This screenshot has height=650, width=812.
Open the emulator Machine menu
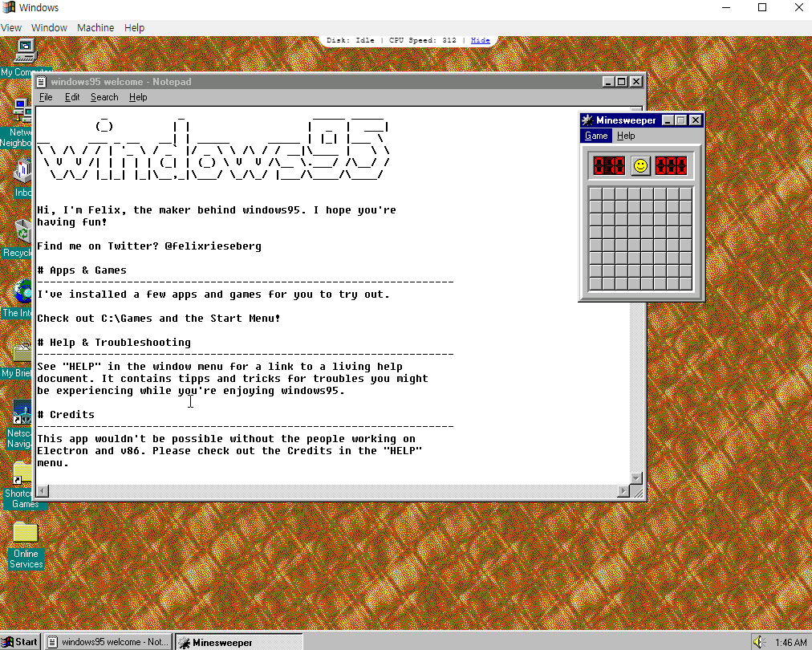pyautogui.click(x=95, y=28)
